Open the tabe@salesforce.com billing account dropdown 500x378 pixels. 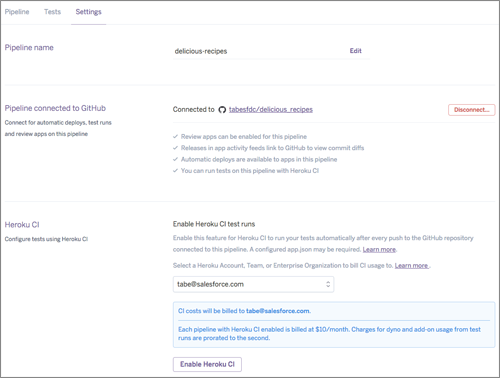tap(253, 284)
